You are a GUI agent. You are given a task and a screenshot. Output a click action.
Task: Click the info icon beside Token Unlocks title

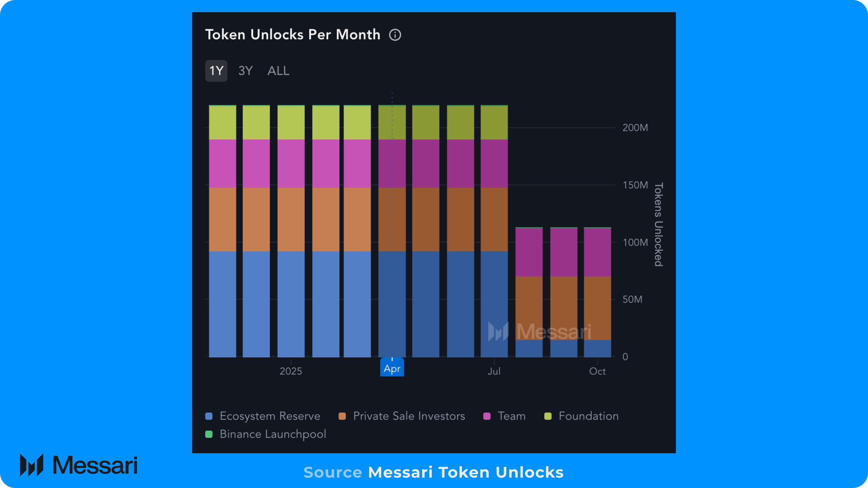(395, 35)
